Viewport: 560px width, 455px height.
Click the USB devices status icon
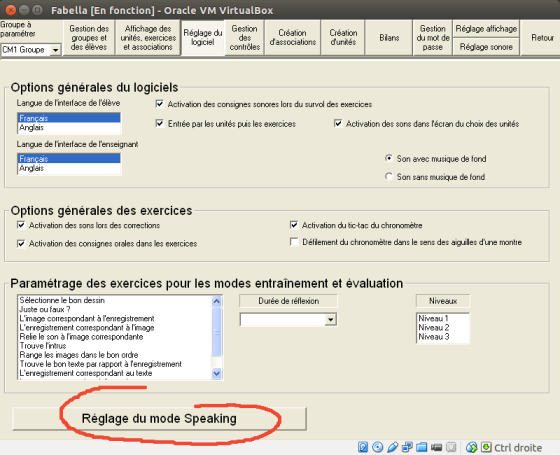pyautogui.click(x=392, y=447)
